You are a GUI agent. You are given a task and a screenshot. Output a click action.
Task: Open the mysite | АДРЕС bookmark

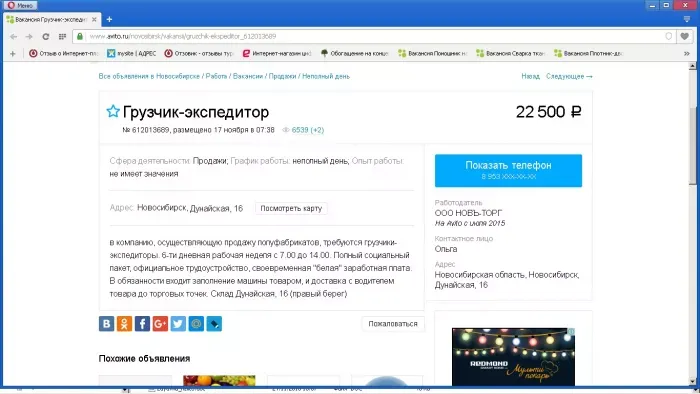132,53
